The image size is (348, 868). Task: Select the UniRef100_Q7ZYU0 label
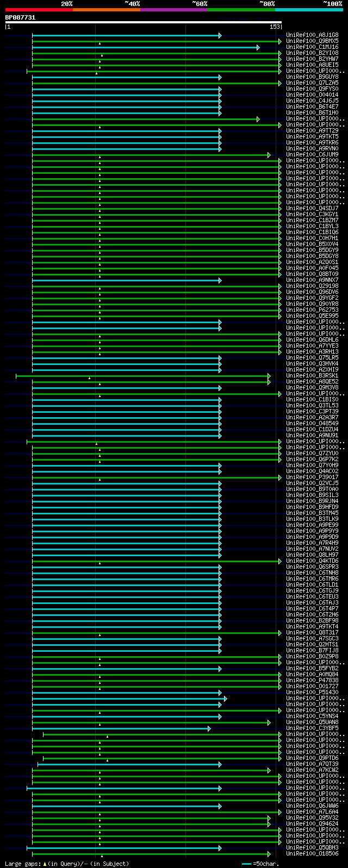312,454
